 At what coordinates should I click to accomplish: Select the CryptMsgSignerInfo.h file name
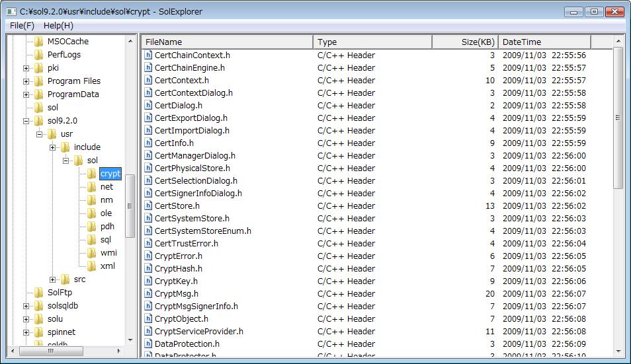point(196,306)
